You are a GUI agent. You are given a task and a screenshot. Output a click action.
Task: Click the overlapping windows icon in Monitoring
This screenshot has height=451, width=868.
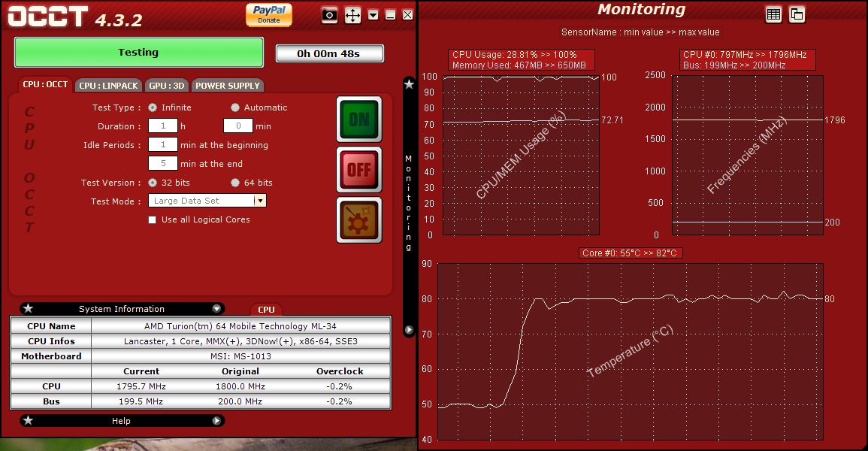point(797,14)
